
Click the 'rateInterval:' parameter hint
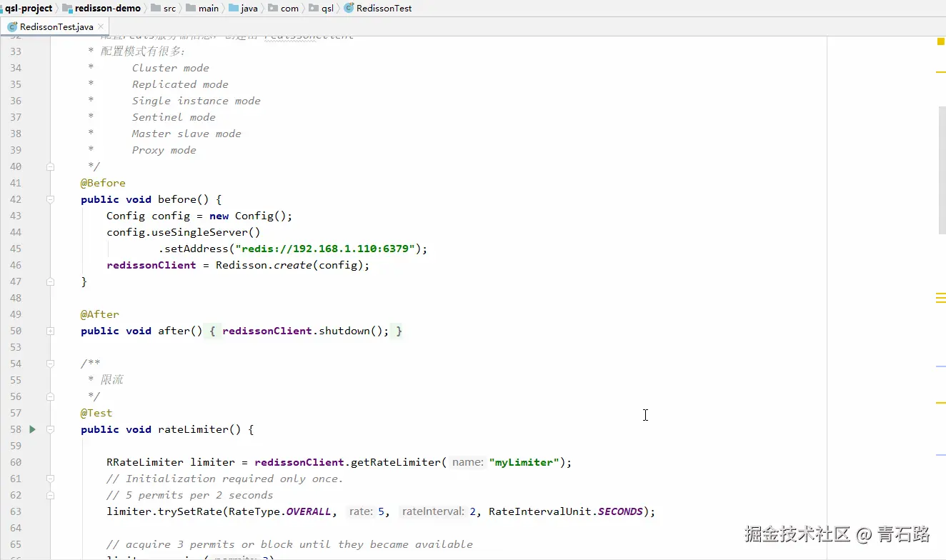click(432, 511)
